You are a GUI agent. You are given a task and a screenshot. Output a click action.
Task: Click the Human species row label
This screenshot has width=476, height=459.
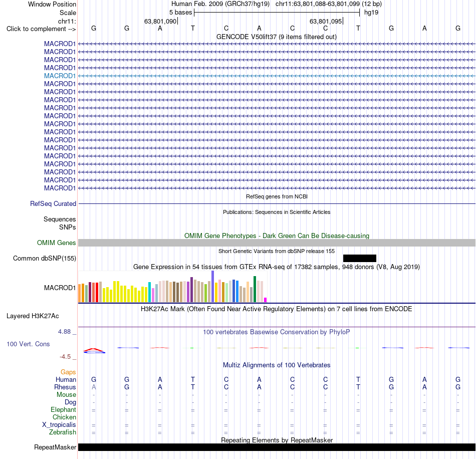tap(66, 380)
